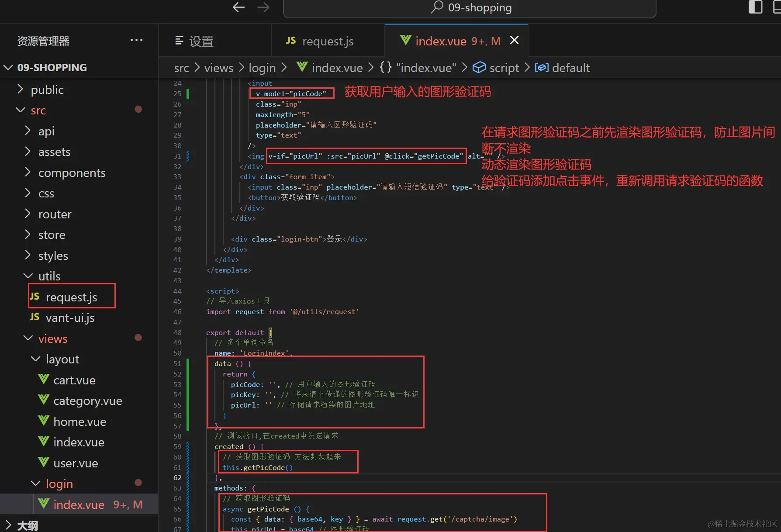781x532 pixels.
Task: Collapse the login folder
Action: tap(79, 484)
